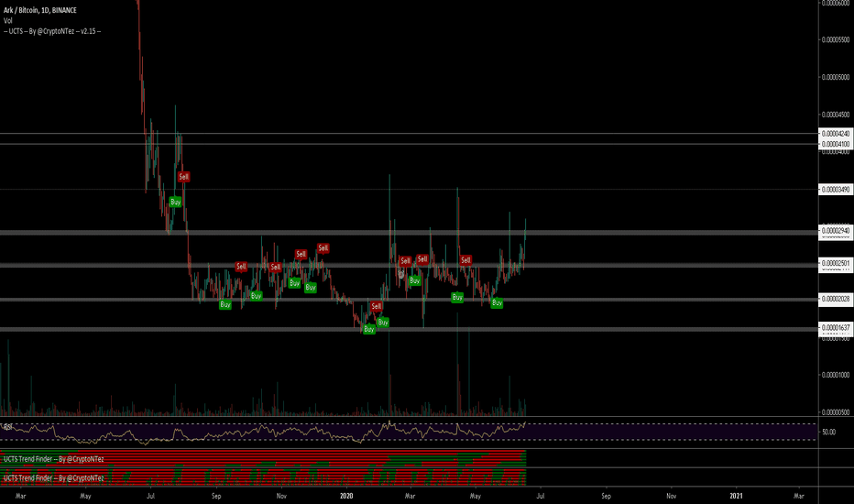
Task: Click the most recent Buy marker
Action: [x=497, y=303]
